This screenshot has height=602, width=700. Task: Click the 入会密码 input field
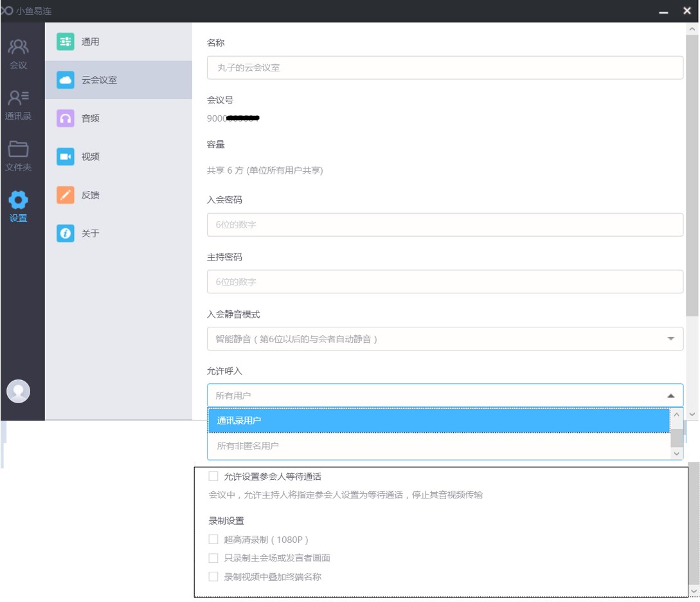pyautogui.click(x=445, y=224)
